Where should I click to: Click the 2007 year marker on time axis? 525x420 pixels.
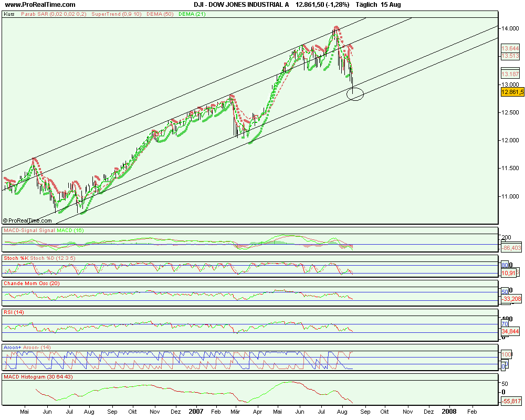(196, 412)
